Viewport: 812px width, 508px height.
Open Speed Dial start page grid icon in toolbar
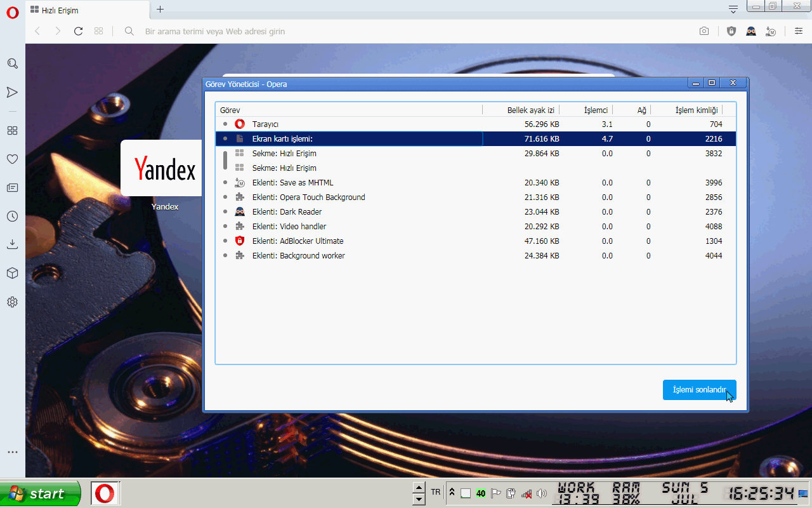[98, 31]
